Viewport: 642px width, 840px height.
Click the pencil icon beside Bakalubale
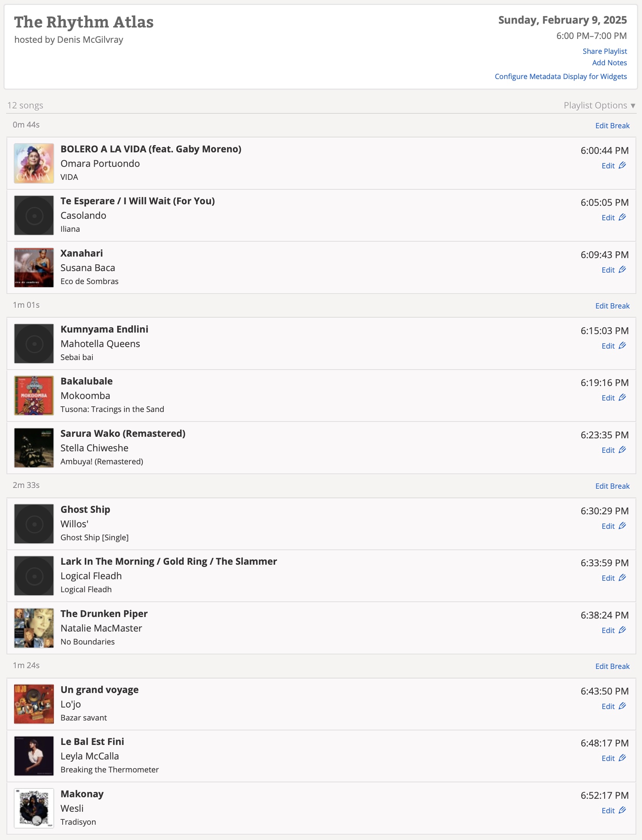(622, 397)
